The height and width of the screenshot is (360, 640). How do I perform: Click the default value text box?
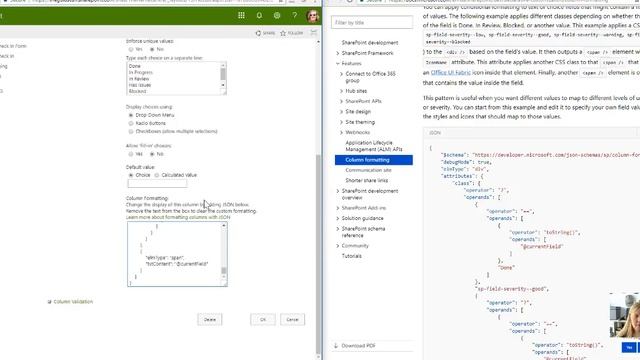[157, 184]
